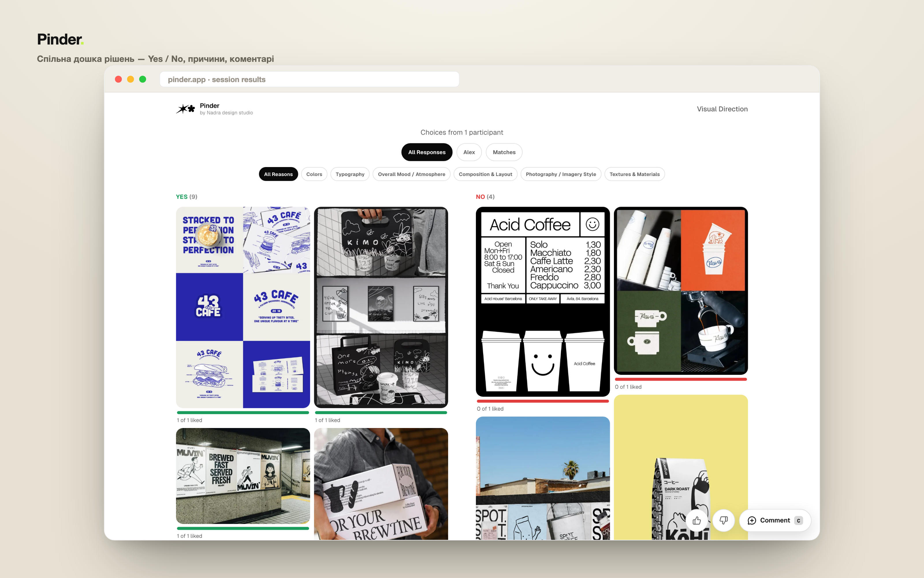Open the Muvin subway posters image
This screenshot has height=578, width=924.
tap(243, 476)
